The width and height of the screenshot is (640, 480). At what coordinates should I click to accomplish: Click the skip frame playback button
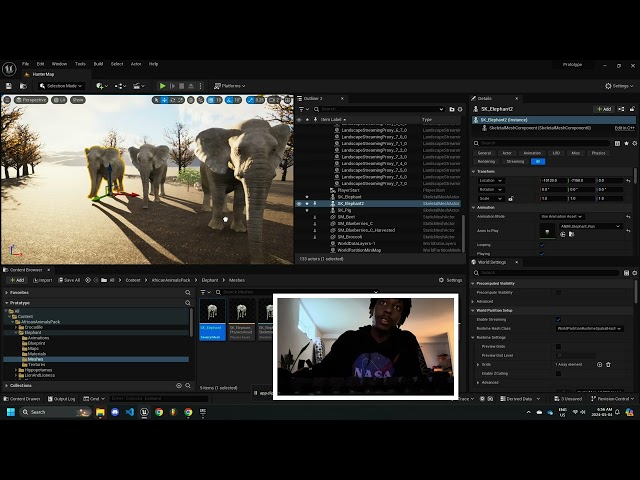pyautogui.click(x=172, y=86)
